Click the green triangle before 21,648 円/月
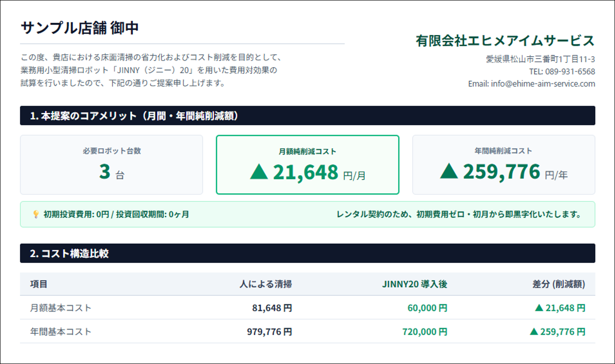Image resolution: width=615 pixels, height=364 pixels. 259,171
